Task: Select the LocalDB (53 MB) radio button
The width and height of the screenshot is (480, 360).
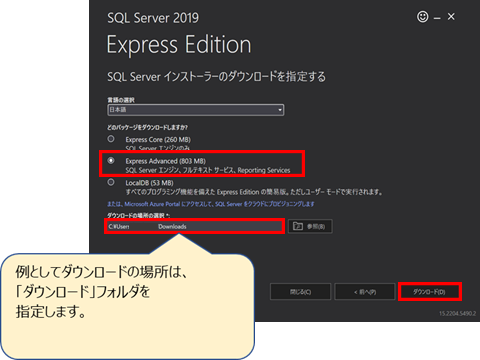Action: click(x=111, y=182)
